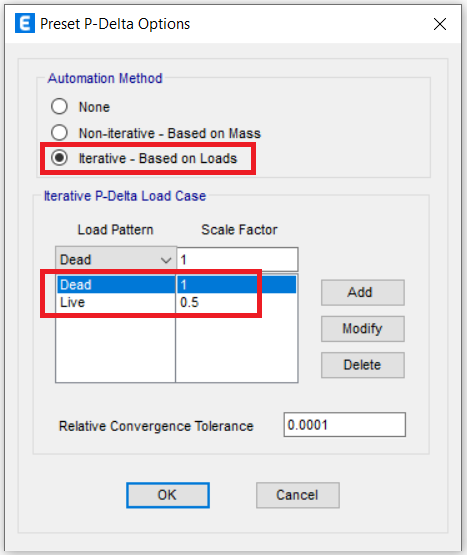The width and height of the screenshot is (467, 555).
Task: Click the ETABS app icon in title bar
Action: point(25,23)
